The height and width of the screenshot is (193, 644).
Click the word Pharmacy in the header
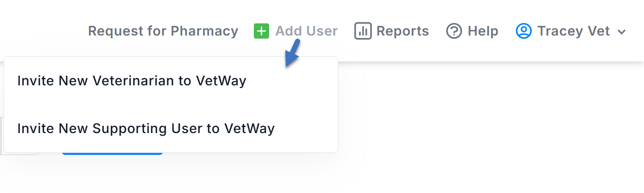click(x=204, y=31)
